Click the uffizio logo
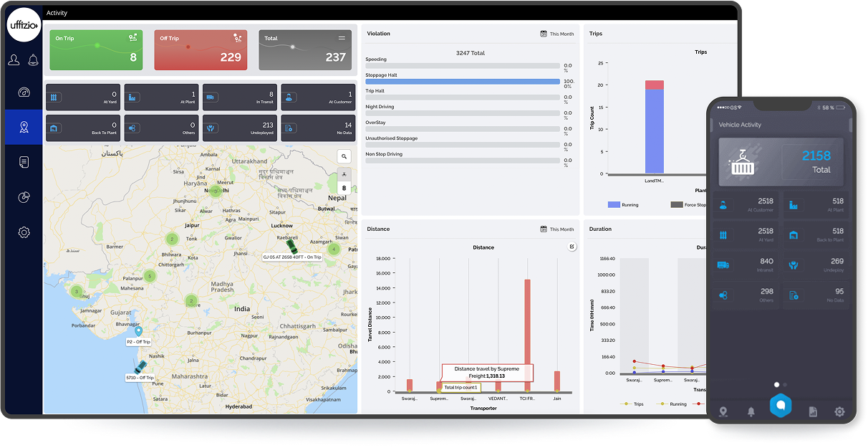This screenshot has width=868, height=448. pyautogui.click(x=24, y=26)
